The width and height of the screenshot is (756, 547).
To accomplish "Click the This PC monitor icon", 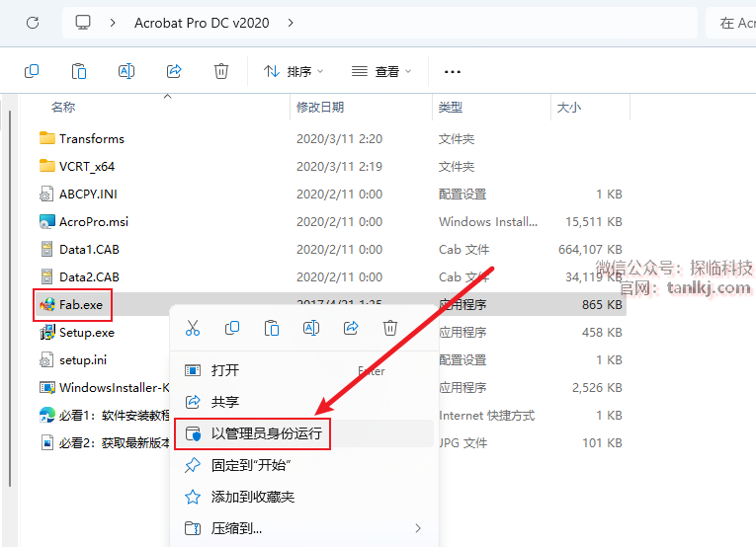I will tap(83, 23).
